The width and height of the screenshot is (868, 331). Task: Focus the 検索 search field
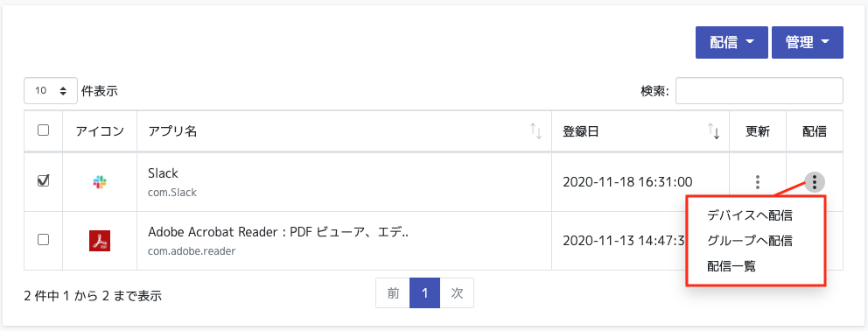[x=759, y=90]
